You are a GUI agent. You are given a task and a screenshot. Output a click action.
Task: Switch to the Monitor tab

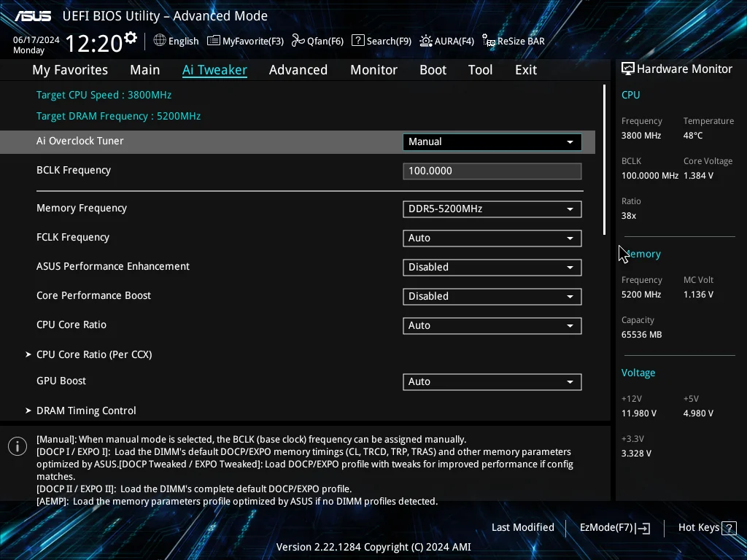click(x=373, y=70)
